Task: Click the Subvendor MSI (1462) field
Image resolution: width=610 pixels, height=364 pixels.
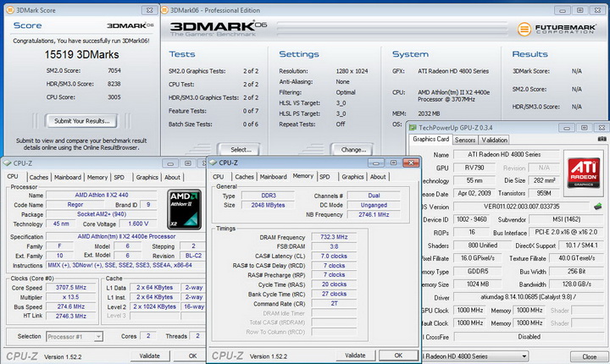Action: point(566,219)
